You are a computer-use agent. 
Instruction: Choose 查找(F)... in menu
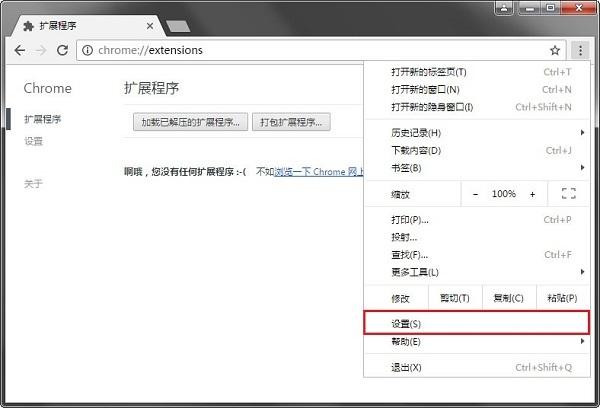click(476, 255)
